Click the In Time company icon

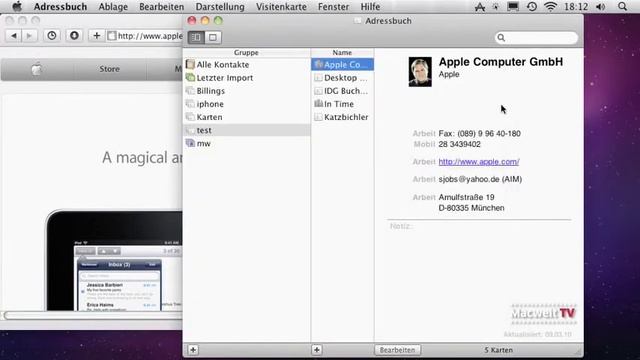[318, 103]
